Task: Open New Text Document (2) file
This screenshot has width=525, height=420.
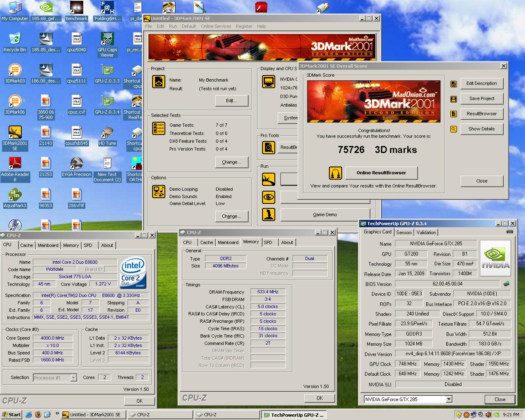Action: pos(107,169)
